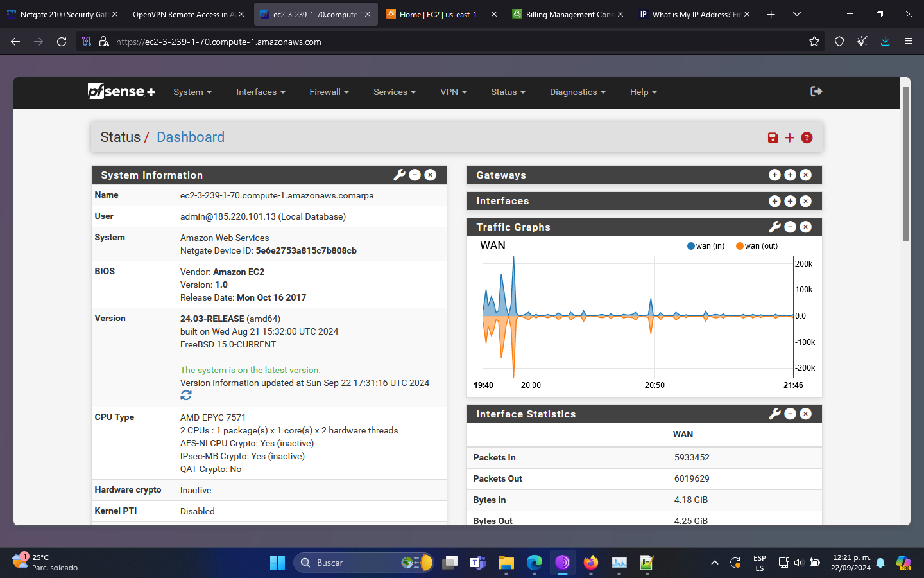Click the System Information widget title
The width and height of the screenshot is (924, 578).
tap(151, 175)
